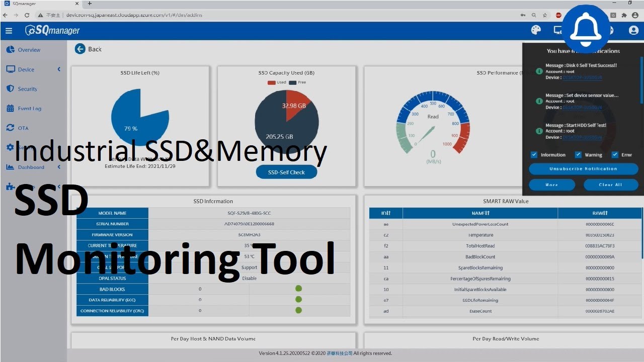The image size is (644, 362).
Task: Click the More notifications button
Action: [x=552, y=185]
